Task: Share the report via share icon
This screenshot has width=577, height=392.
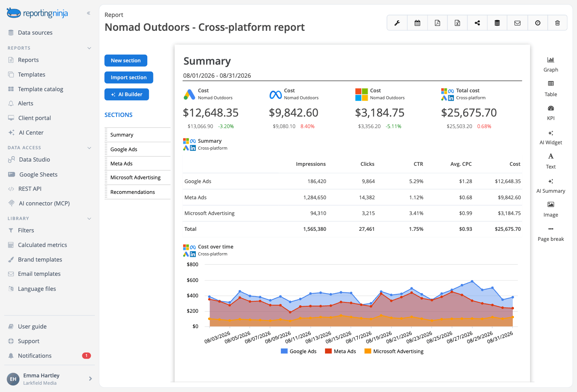Action: [x=477, y=23]
